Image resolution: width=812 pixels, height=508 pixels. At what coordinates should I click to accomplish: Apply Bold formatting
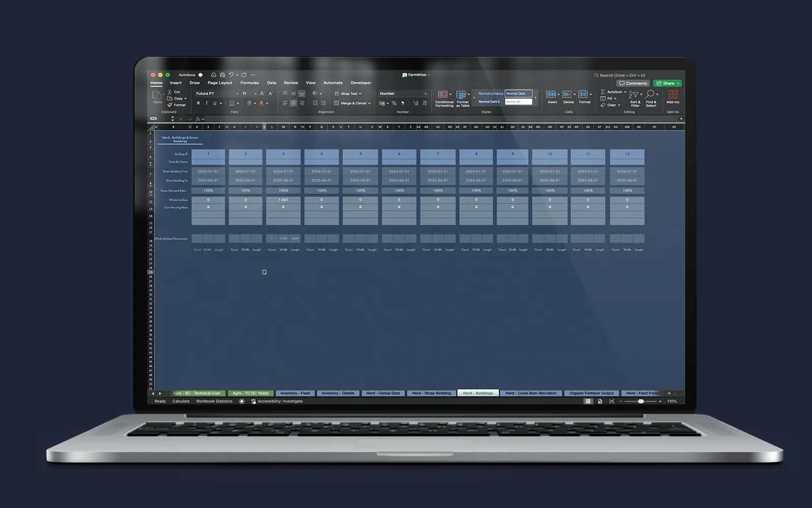point(198,103)
